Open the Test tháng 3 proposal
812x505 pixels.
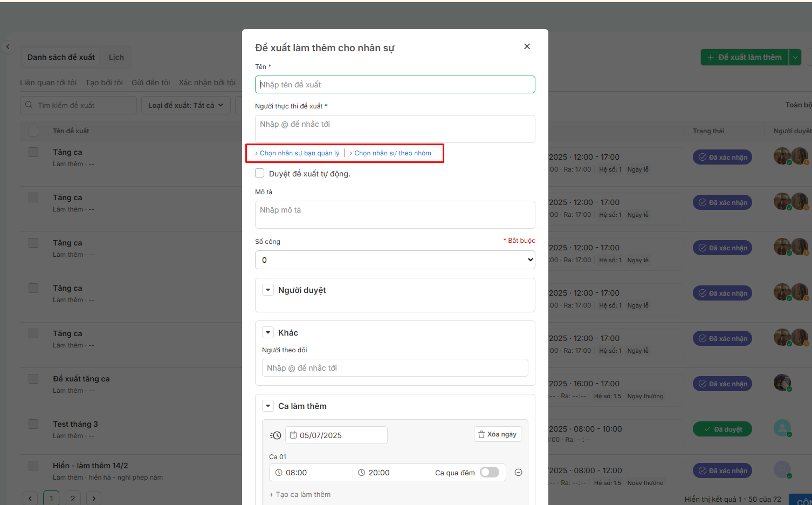click(75, 424)
